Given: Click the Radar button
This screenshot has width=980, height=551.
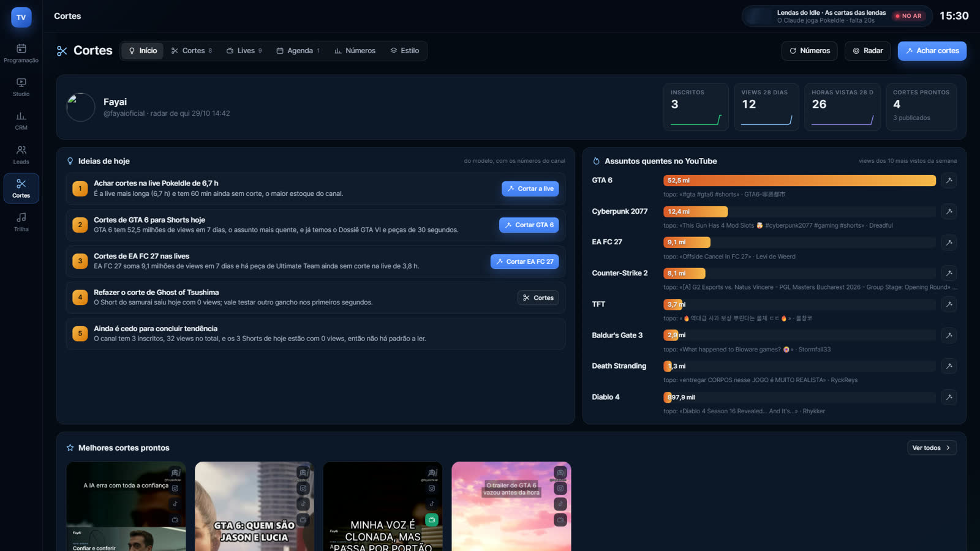Looking at the screenshot, I should pos(867,51).
